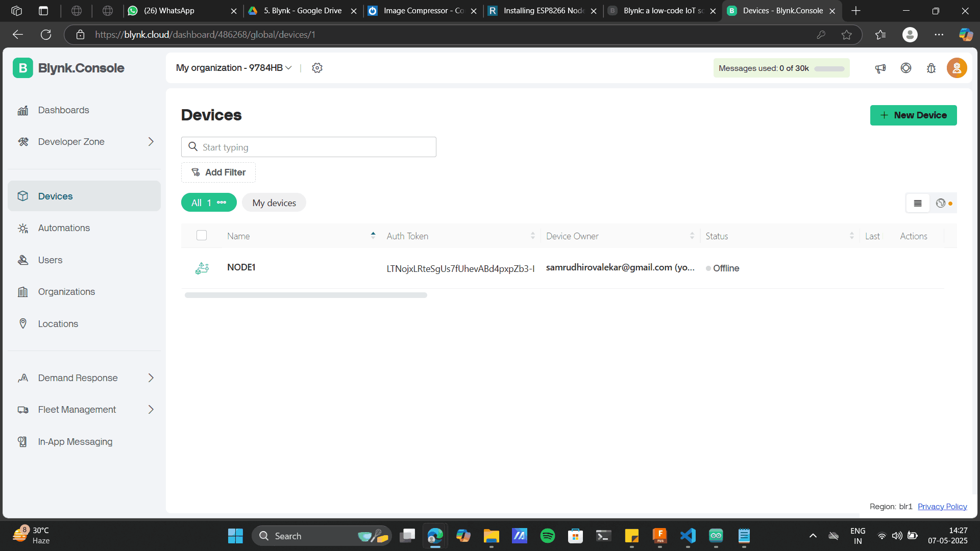Click the browser address bar URL
Image resolution: width=980 pixels, height=551 pixels.
pos(205,35)
